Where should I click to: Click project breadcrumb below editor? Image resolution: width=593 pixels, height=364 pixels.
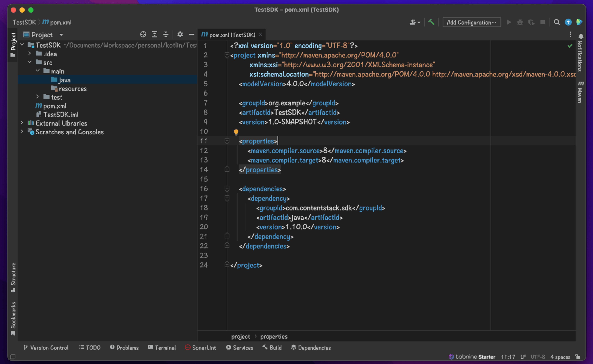241,336
